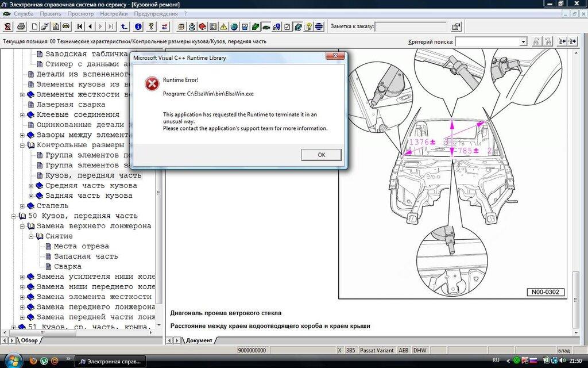Click the document pane vertical scrollbar
This screenshot has width=588, height=368.
577,191
